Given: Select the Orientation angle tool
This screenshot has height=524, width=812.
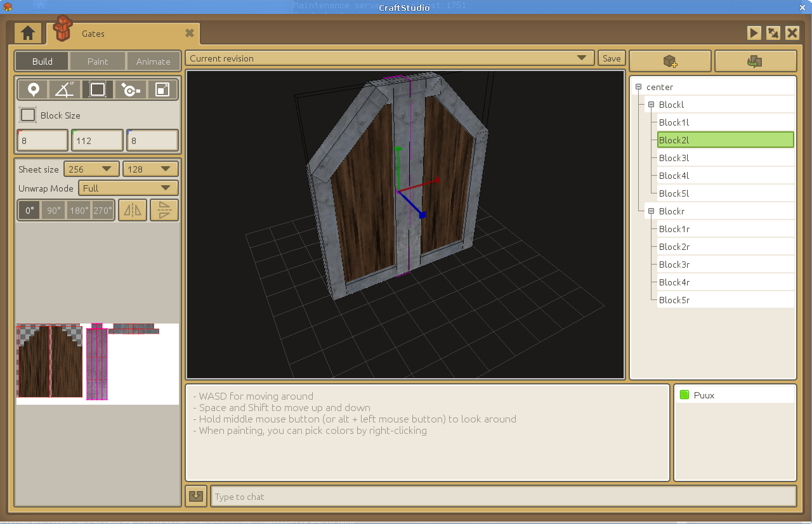Looking at the screenshot, I should click(65, 89).
